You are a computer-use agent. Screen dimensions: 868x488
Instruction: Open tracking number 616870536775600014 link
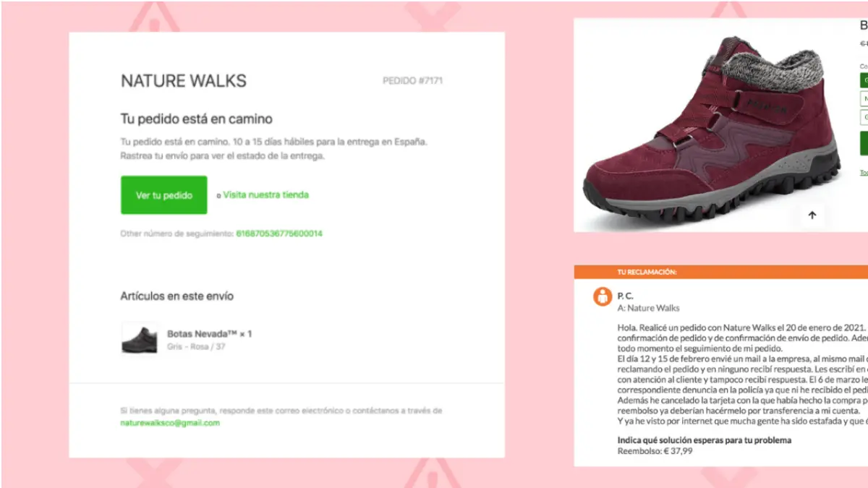(279, 234)
